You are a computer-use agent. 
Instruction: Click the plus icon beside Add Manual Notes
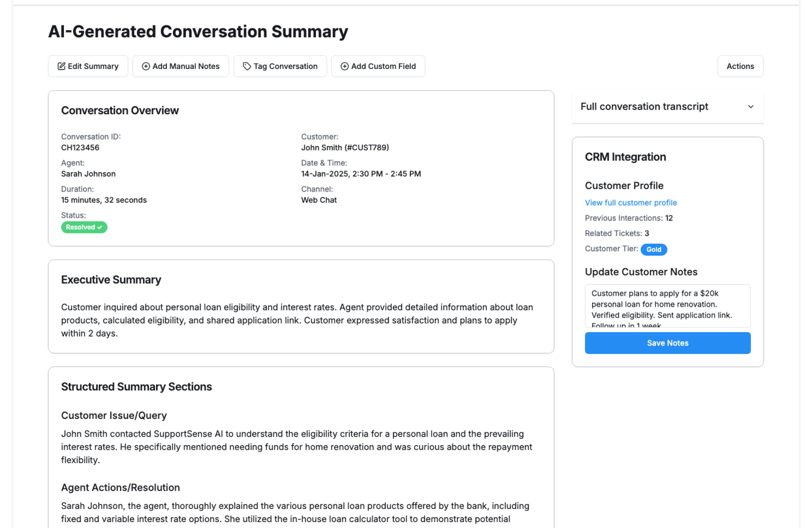(146, 66)
